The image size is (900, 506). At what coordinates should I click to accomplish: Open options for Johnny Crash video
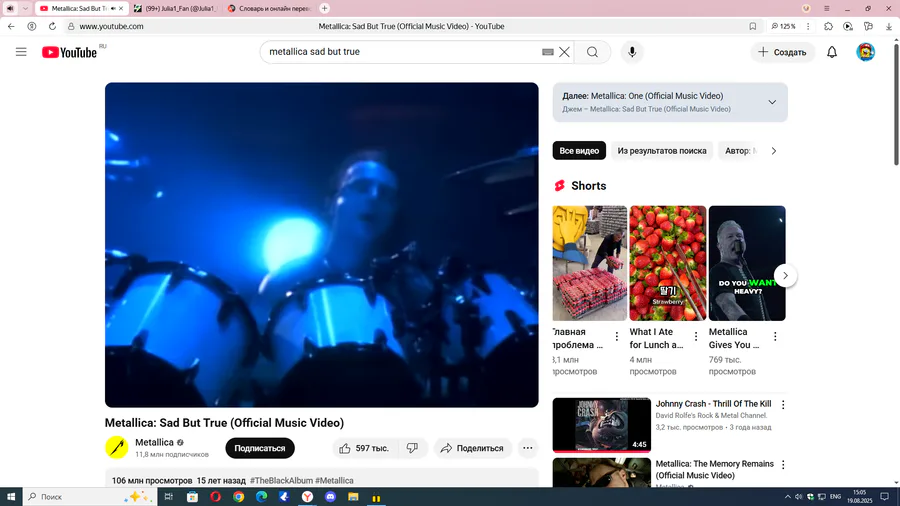(x=783, y=405)
